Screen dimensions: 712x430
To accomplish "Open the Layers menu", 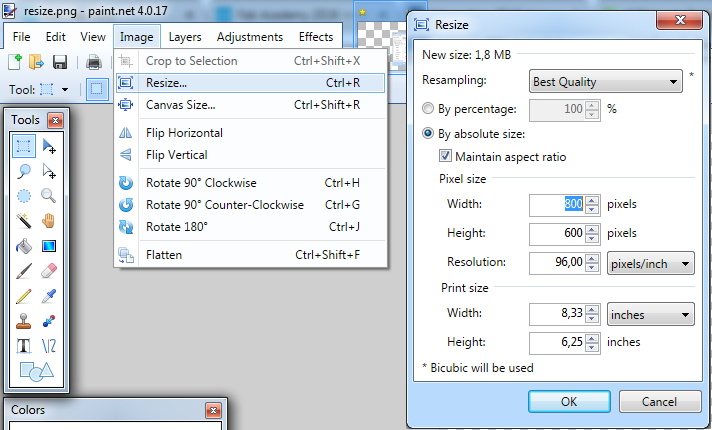I will (185, 37).
